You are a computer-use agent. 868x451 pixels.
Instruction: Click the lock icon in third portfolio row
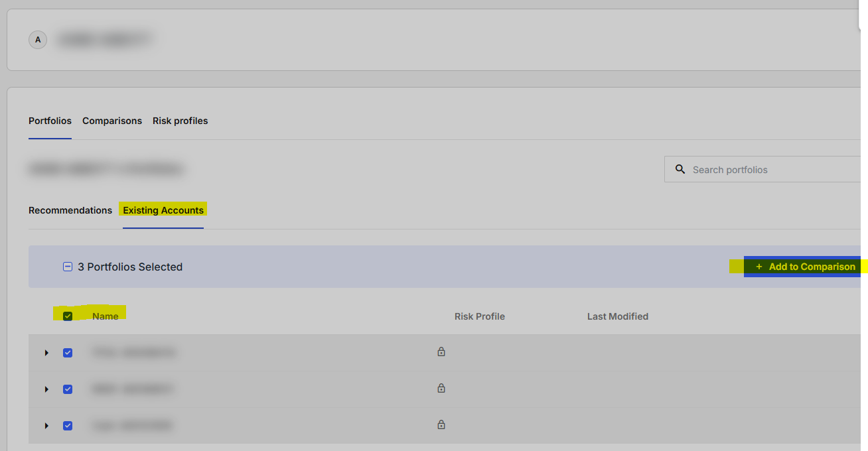pos(441,425)
